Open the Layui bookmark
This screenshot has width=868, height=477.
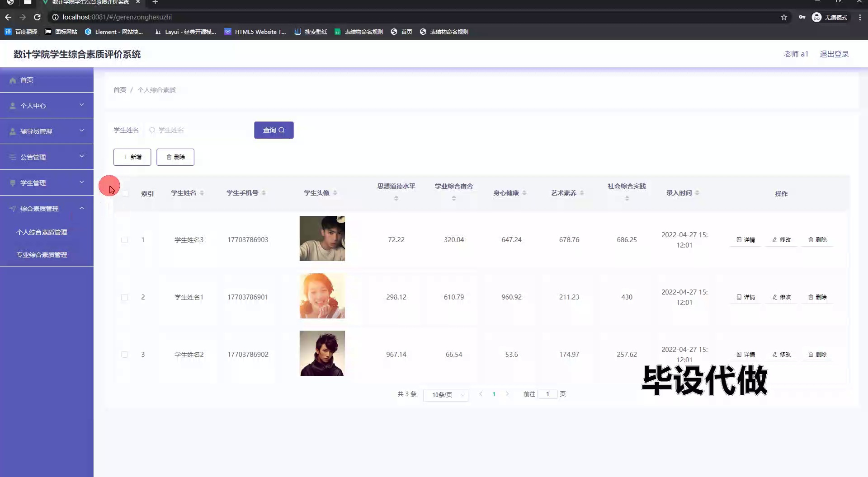coord(185,32)
